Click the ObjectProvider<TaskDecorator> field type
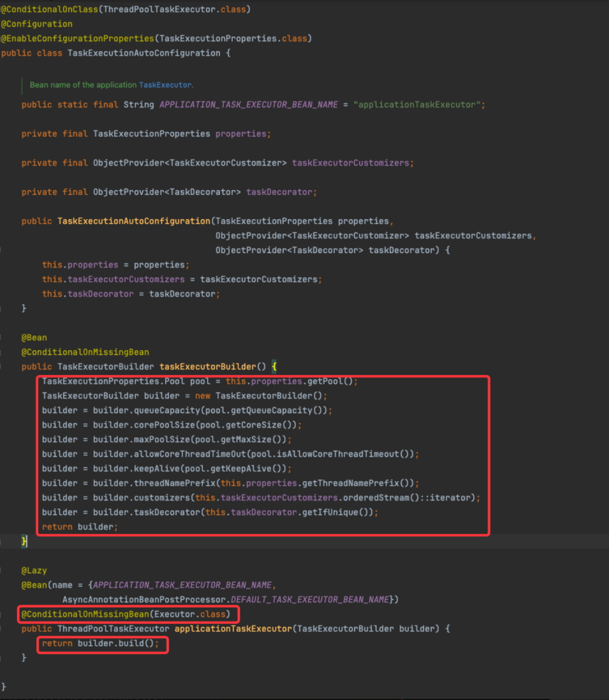This screenshot has width=609, height=700. [167, 192]
